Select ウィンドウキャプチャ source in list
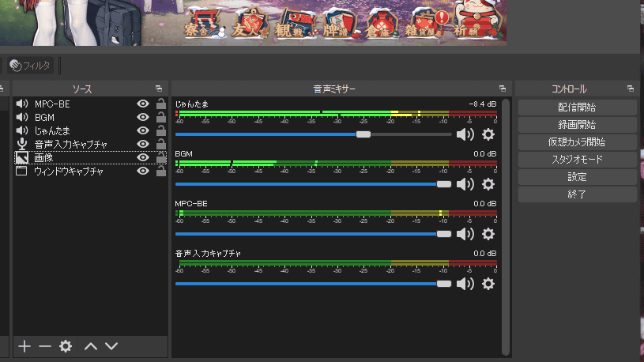Screen dimensions: 644x362 (69, 171)
